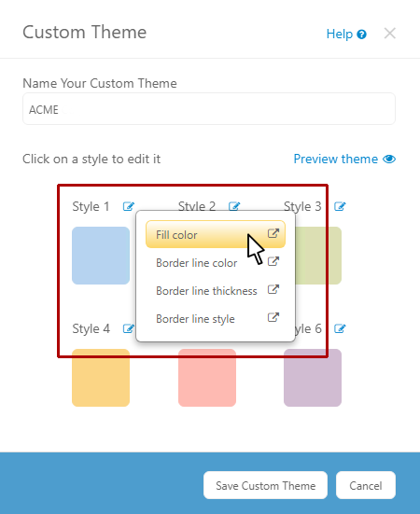Click the Style 4 edit icon

[129, 328]
